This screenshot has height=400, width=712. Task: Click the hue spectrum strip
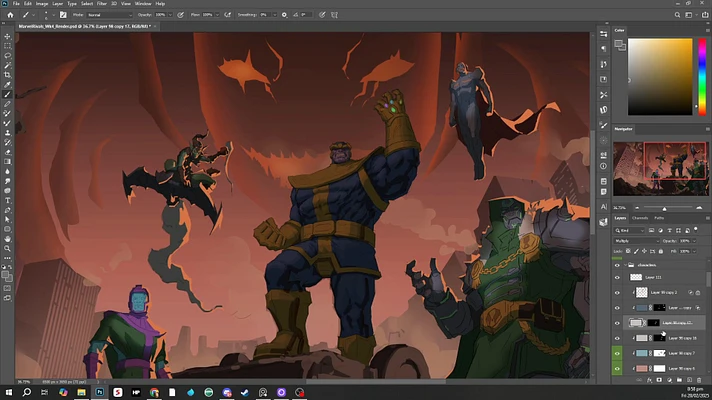click(x=702, y=76)
